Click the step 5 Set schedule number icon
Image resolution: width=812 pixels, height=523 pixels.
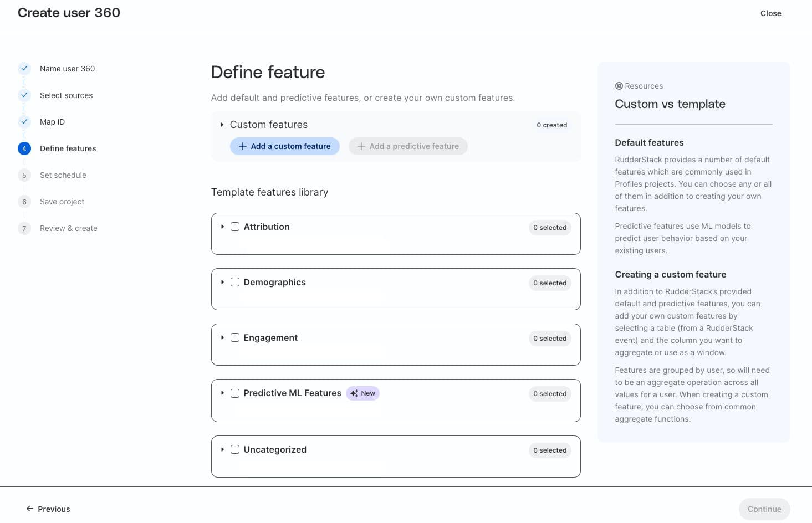coord(24,176)
